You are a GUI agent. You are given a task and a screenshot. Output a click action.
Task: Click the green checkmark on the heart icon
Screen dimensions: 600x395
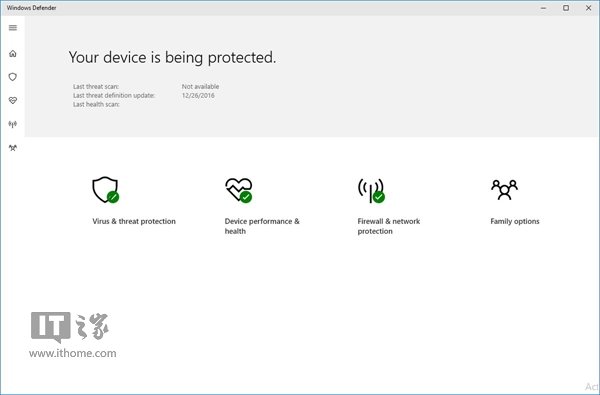tap(246, 197)
